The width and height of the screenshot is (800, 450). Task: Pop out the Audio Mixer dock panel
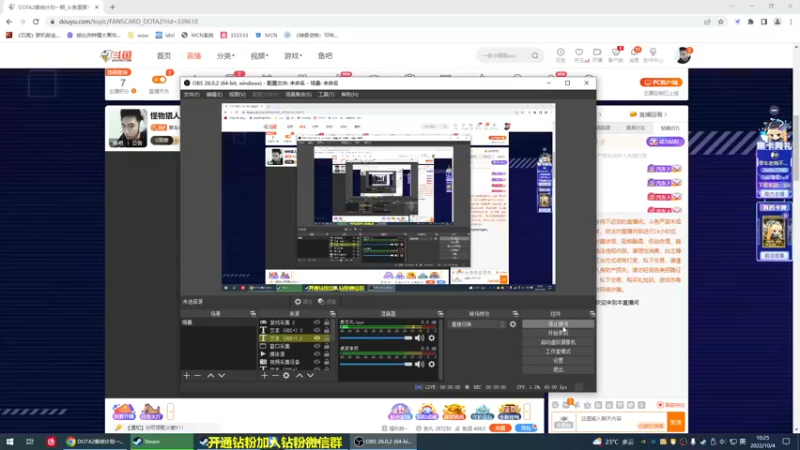pos(440,314)
